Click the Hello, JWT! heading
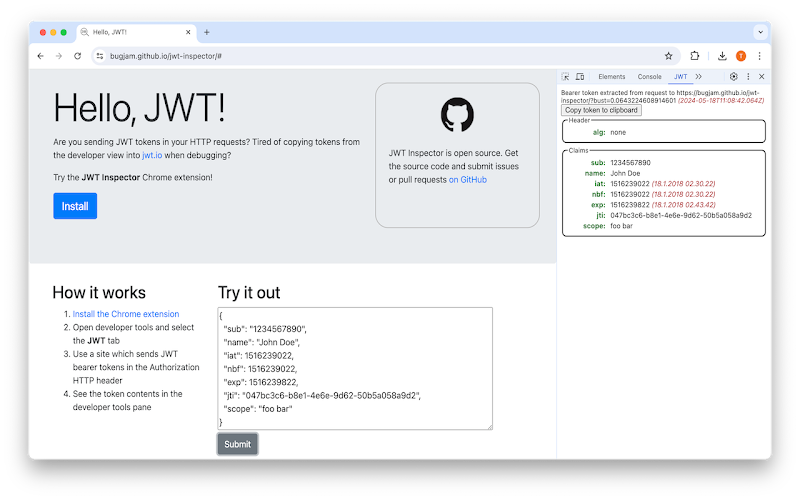This screenshot has height=500, width=800. coord(139,108)
